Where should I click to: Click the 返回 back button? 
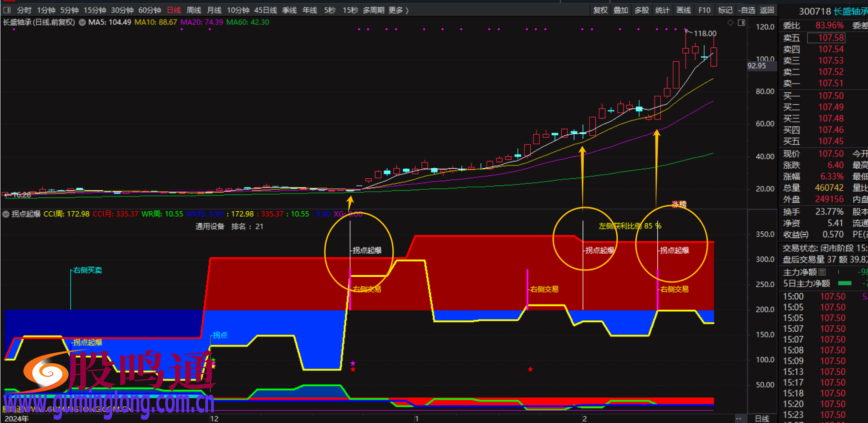767,10
